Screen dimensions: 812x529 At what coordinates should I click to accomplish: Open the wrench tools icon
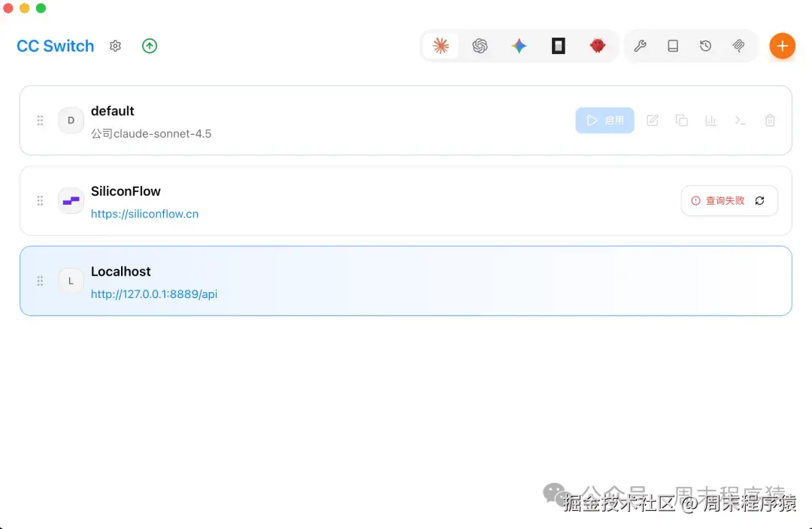coord(641,46)
